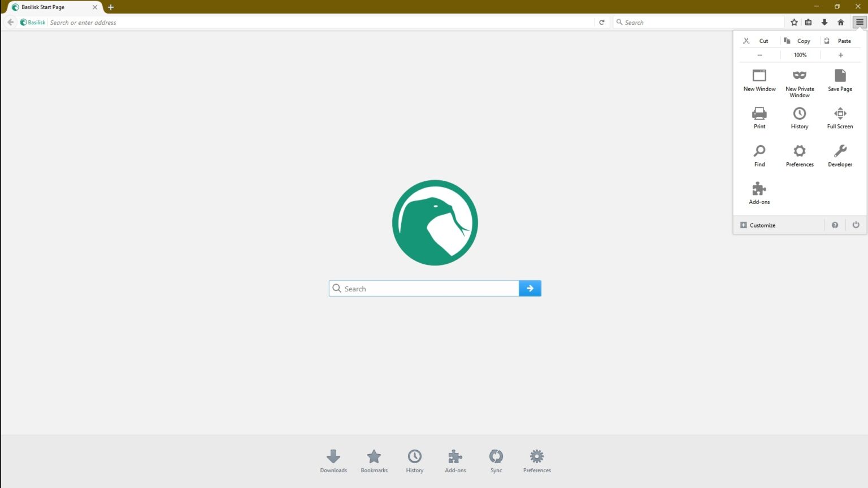Bookmark this page with the star icon

click(794, 22)
